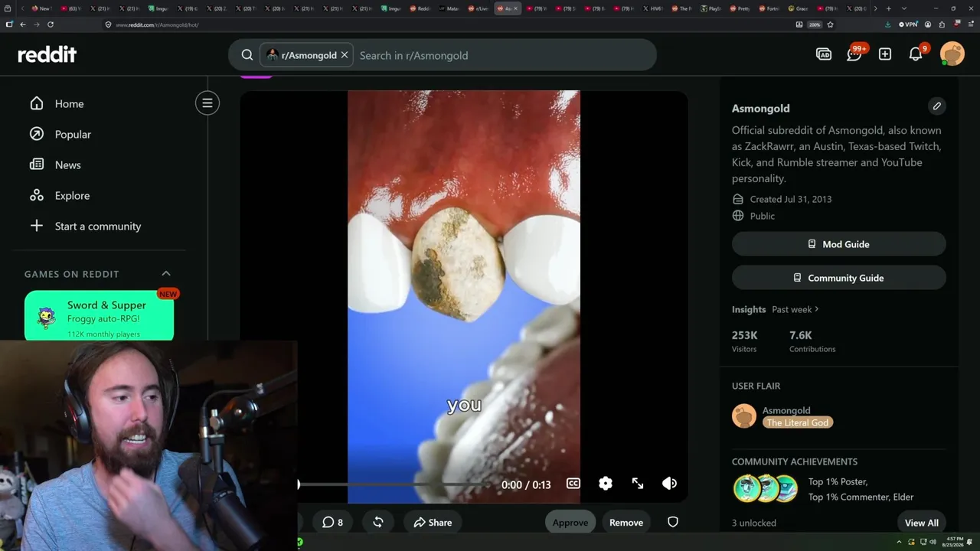Image resolution: width=980 pixels, height=551 pixels.
Task: Open the Community Guide
Action: [839, 278]
